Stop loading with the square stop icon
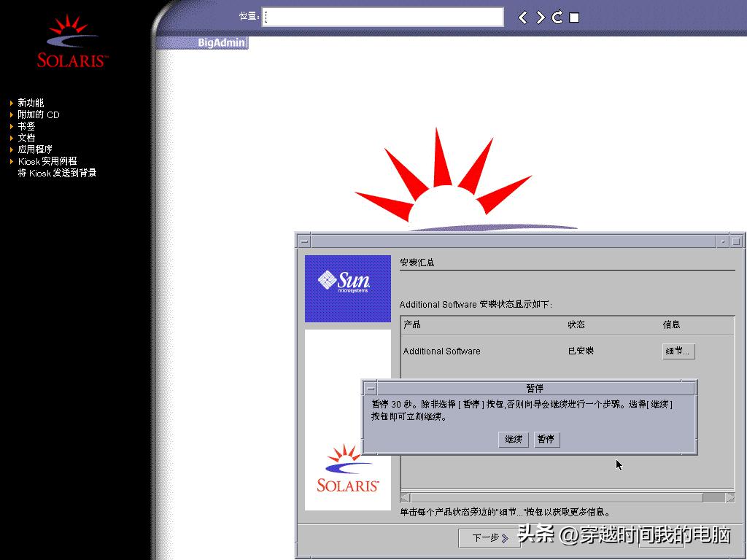The height and width of the screenshot is (560, 747). tap(575, 17)
